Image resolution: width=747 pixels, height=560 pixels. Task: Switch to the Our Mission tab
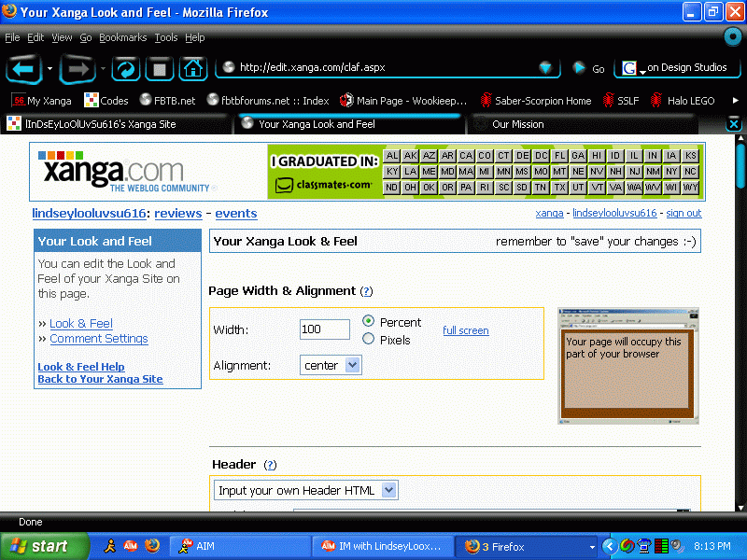click(584, 124)
